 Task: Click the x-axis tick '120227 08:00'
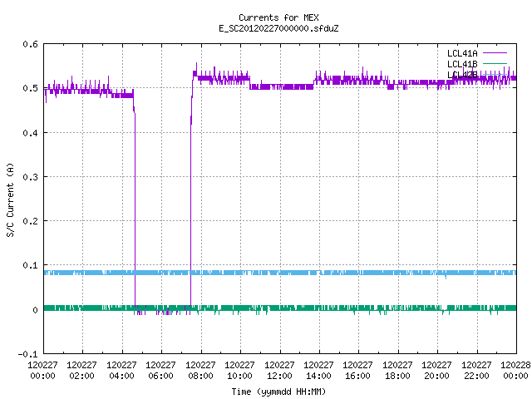[x=200, y=370]
